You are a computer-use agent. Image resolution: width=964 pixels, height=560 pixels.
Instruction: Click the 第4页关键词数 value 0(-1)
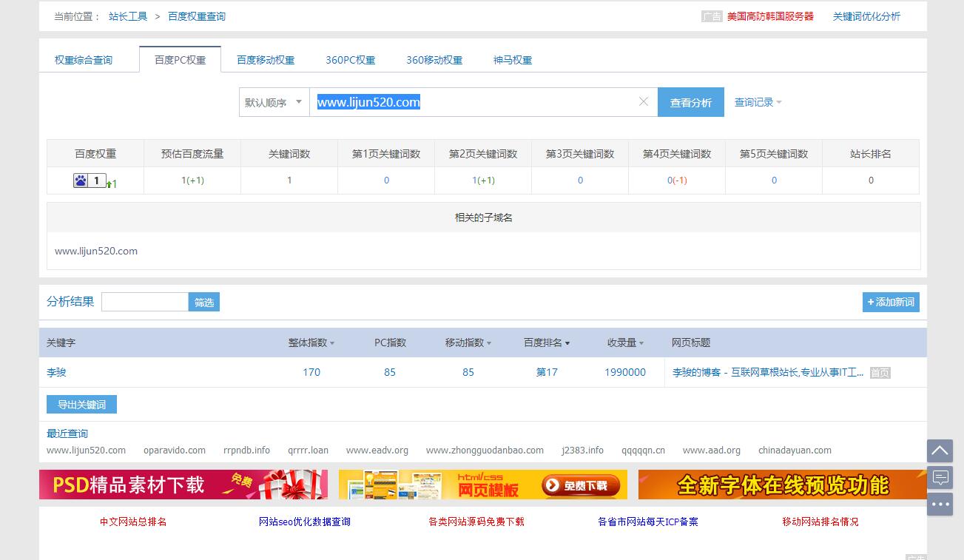[677, 181]
